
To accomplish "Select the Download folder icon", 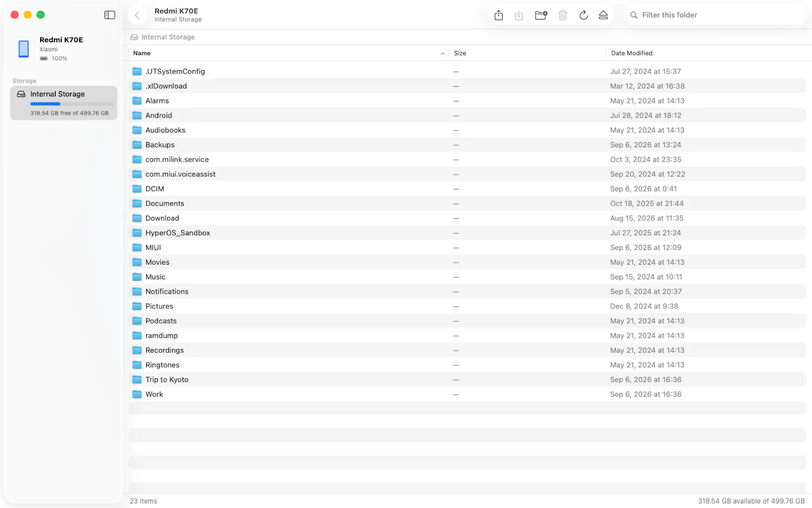I will point(137,218).
